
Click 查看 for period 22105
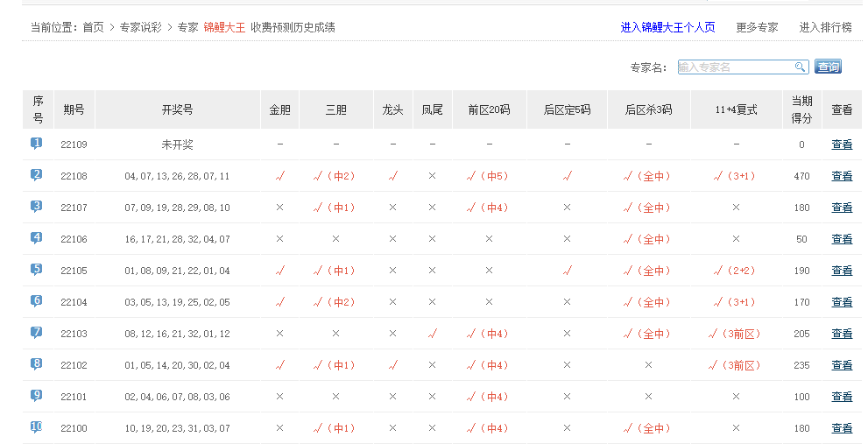(x=842, y=271)
